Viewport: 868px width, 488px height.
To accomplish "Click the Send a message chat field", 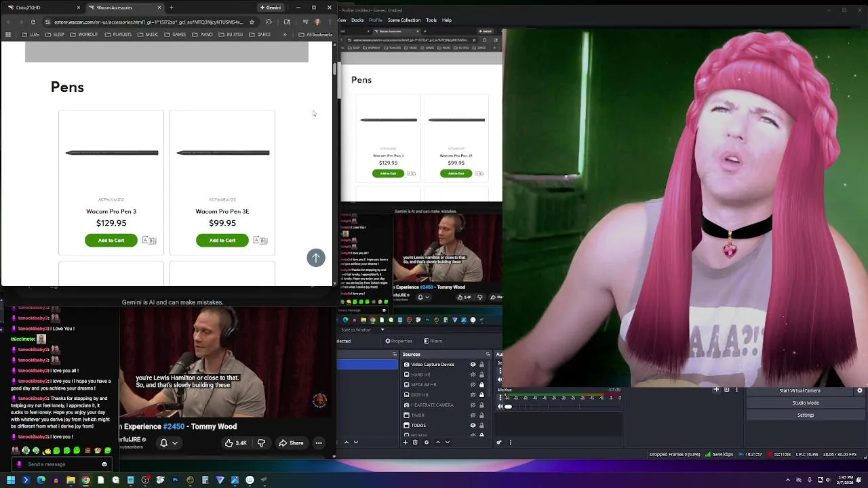I will pos(61,464).
